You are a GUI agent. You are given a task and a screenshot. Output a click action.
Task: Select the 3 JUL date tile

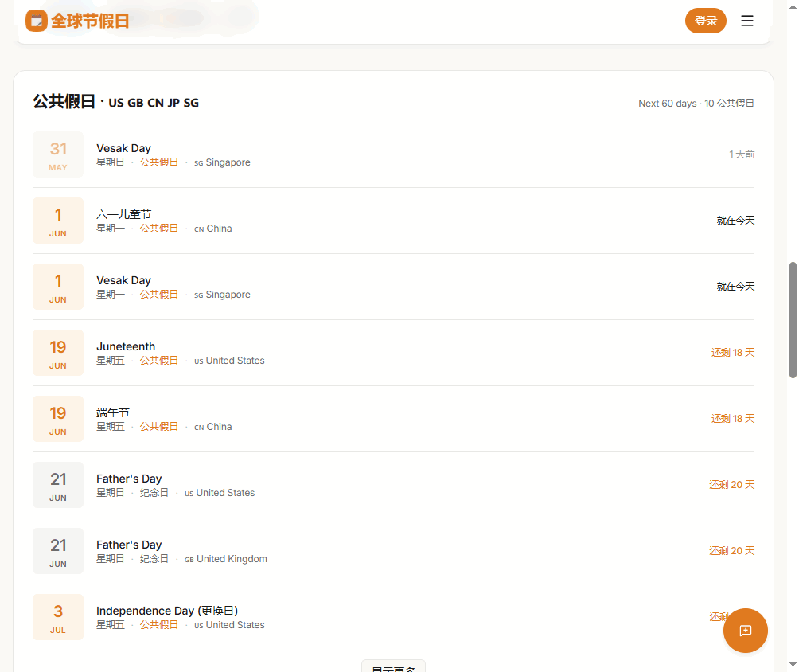coord(58,617)
